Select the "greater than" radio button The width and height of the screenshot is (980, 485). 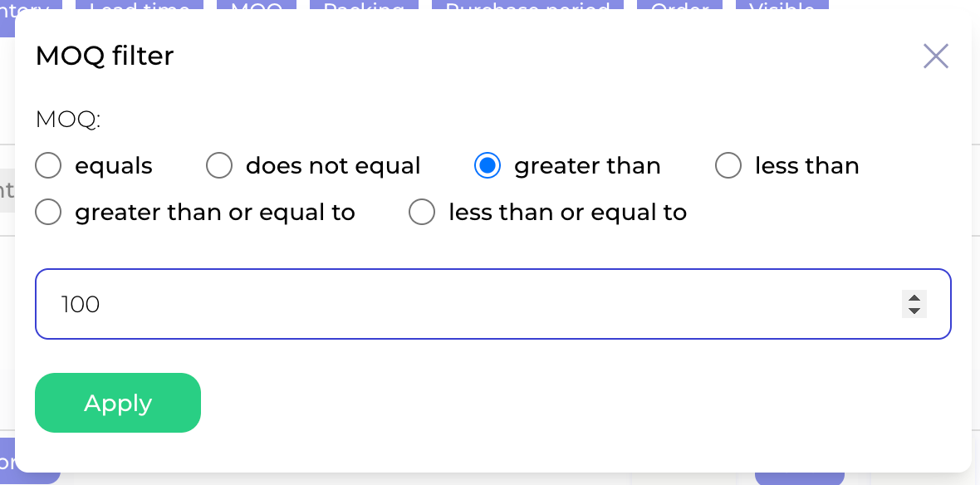pyautogui.click(x=488, y=166)
